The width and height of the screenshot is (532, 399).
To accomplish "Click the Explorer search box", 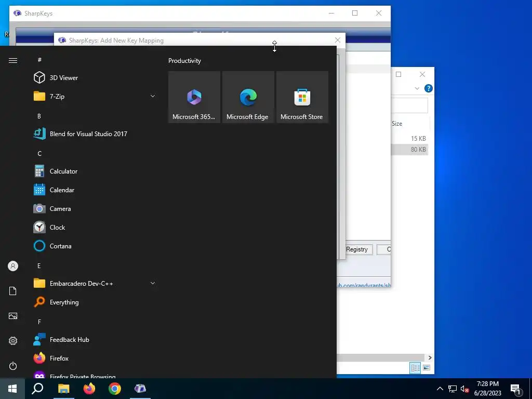I will tap(409, 105).
